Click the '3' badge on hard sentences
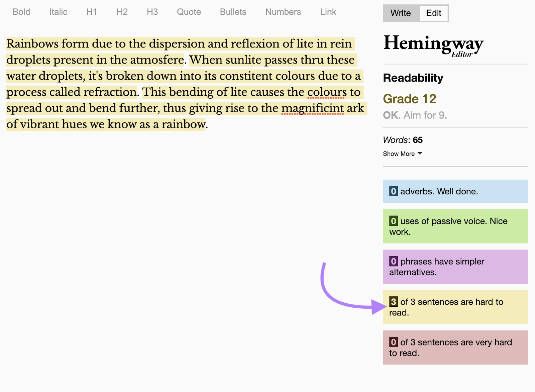The image size is (535, 392). click(x=394, y=302)
